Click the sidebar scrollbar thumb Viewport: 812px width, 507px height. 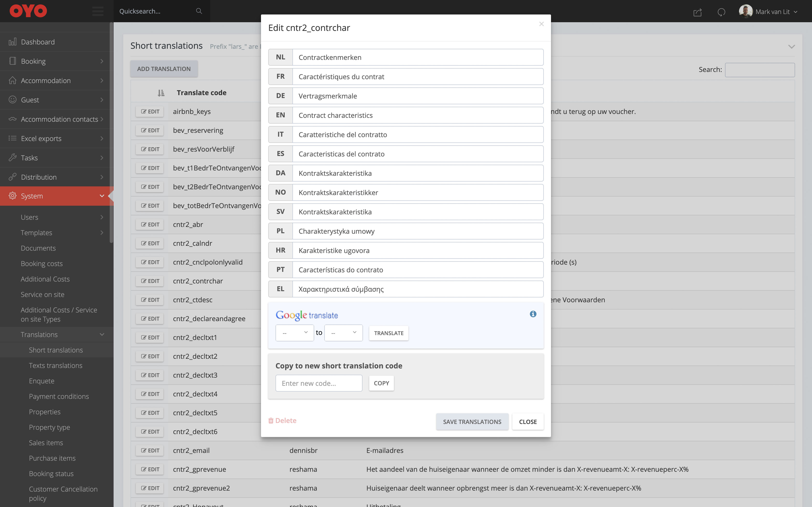(111, 134)
